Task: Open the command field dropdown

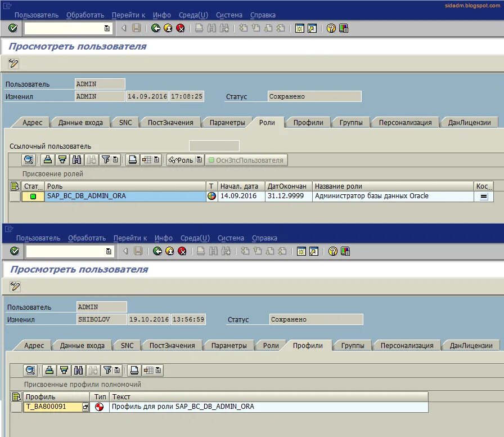Action: pyautogui.click(x=106, y=29)
